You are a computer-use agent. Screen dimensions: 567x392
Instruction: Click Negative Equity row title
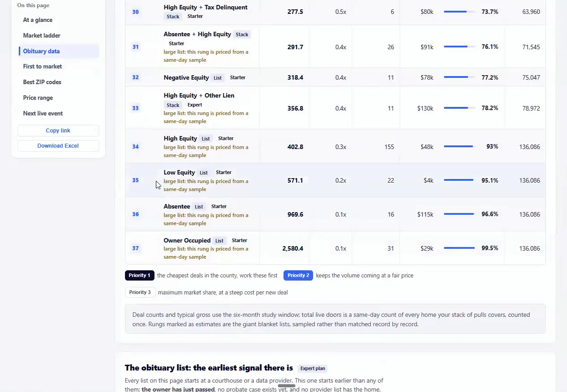pyautogui.click(x=186, y=77)
